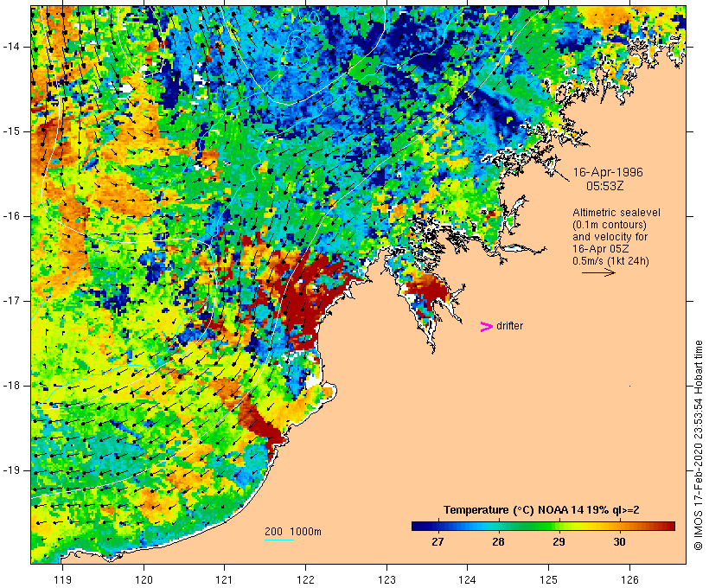Viewport: 709px width, 588px height.
Task: Click the colorbar tick label '30'
Action: click(619, 542)
